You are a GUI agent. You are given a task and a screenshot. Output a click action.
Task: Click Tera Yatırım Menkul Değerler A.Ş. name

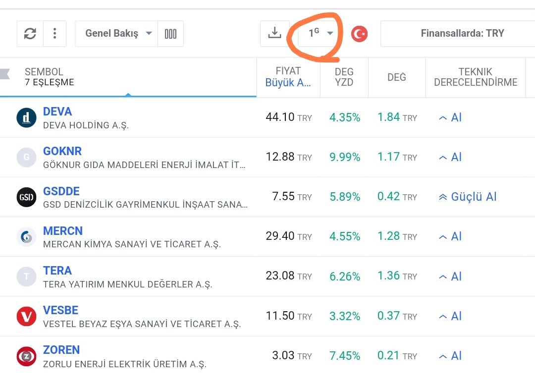point(128,284)
